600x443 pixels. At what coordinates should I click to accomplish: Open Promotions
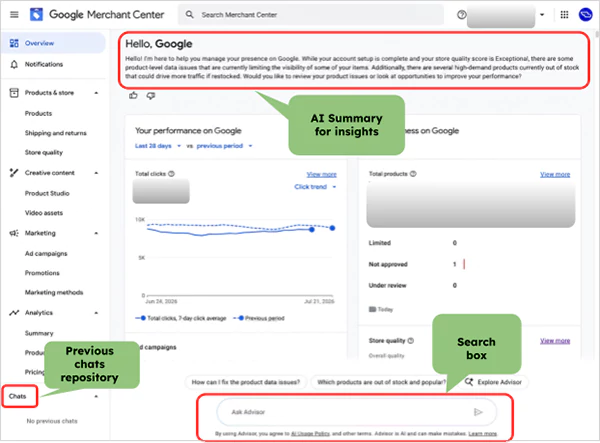[42, 273]
